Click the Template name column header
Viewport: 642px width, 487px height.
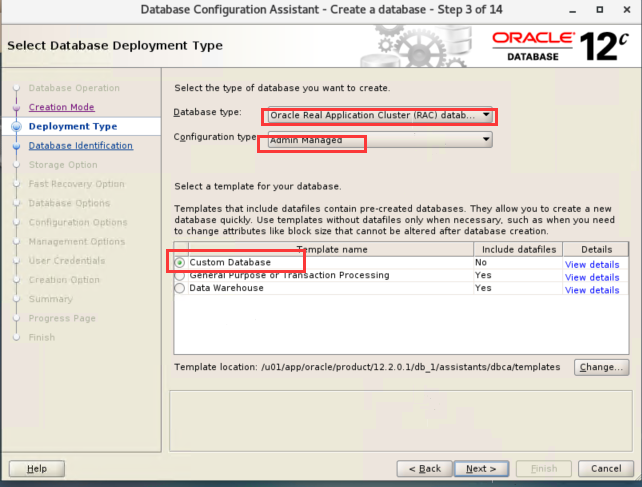click(331, 249)
